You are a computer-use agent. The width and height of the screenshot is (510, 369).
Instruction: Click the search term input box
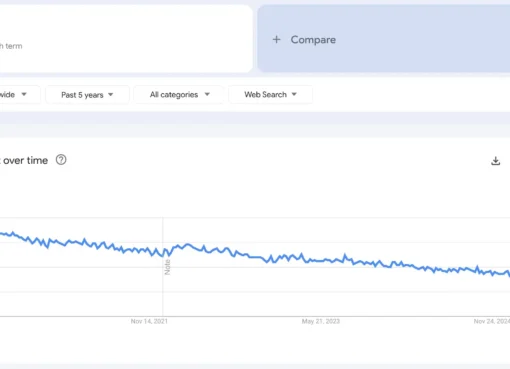126,39
